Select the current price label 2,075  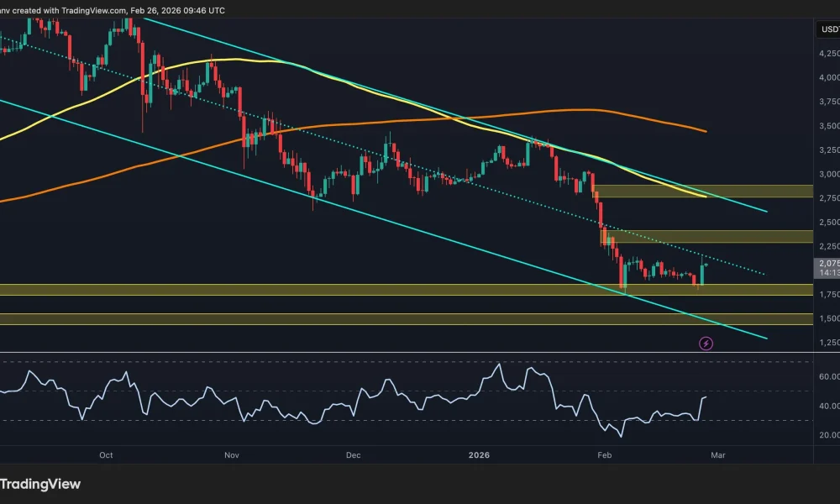click(x=826, y=263)
